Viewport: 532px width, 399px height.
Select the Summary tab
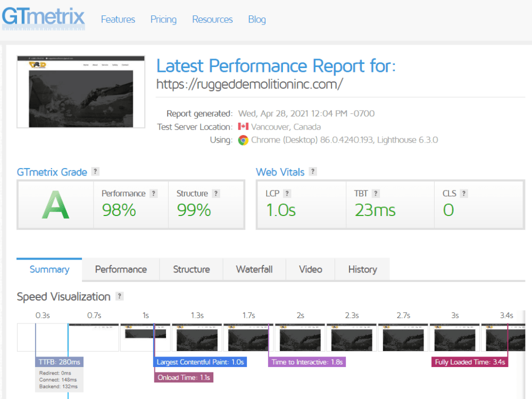tap(49, 269)
